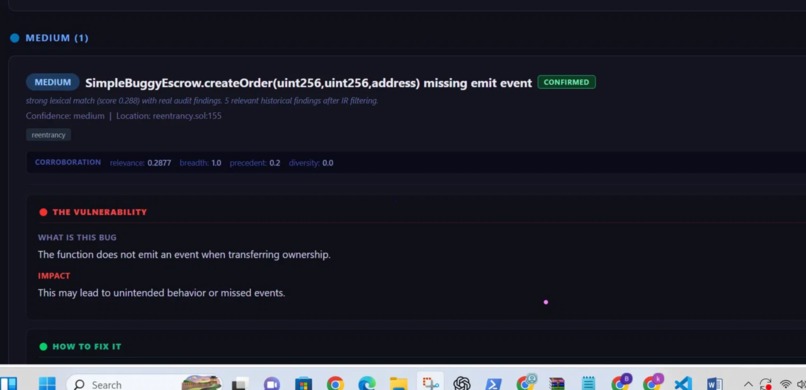Click the HOW TO FIX IT header

click(x=87, y=347)
